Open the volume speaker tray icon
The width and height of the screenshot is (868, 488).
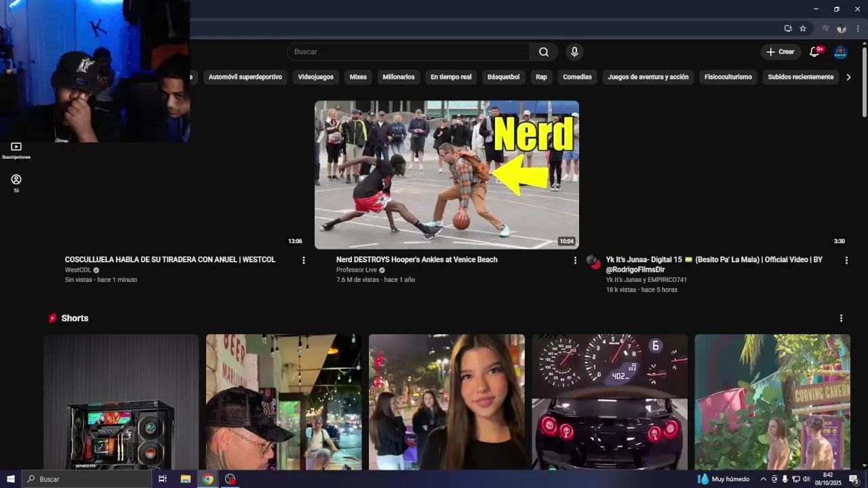[806, 479]
